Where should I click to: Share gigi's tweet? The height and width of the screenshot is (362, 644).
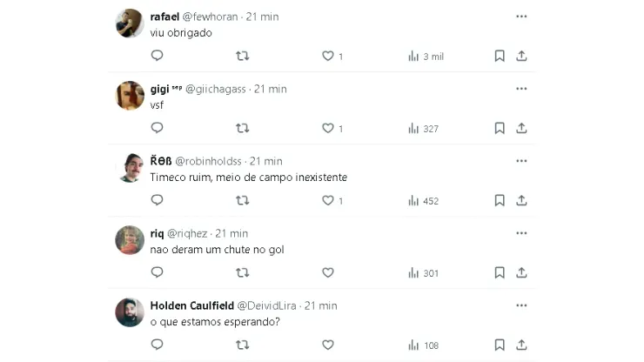coord(521,128)
